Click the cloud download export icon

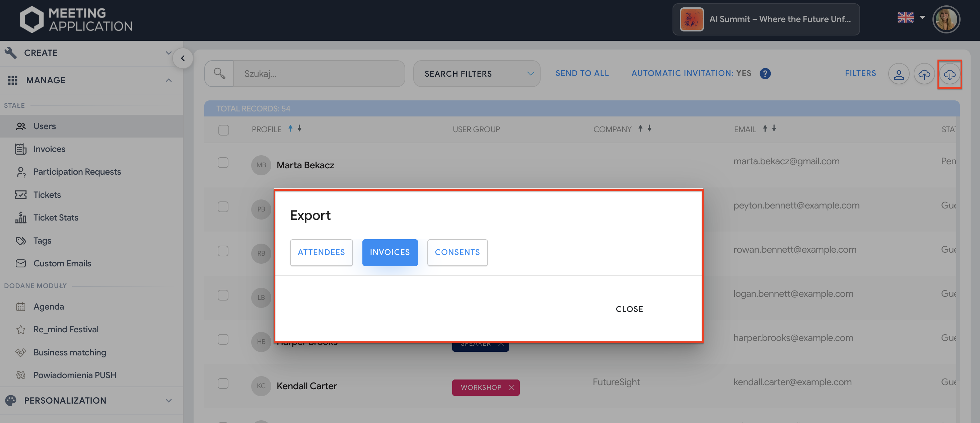[949, 74]
